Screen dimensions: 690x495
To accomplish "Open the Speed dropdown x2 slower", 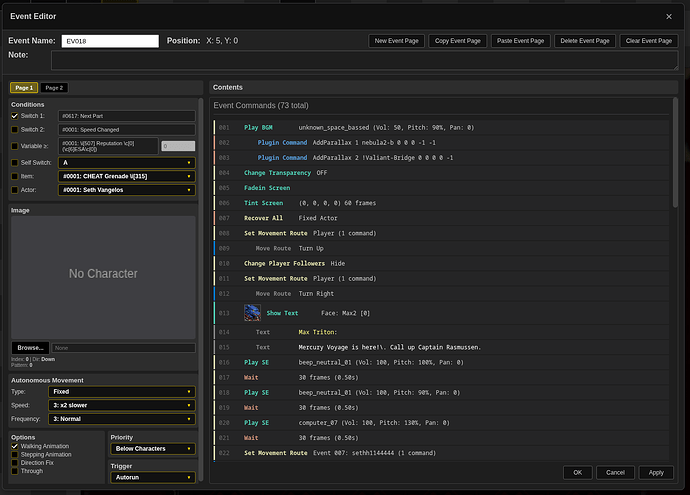I will pos(122,405).
